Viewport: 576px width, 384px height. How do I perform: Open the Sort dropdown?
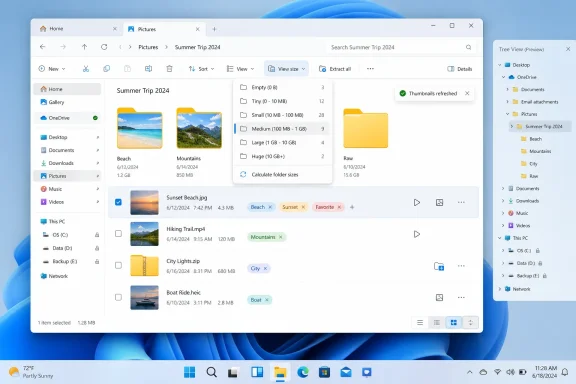click(201, 69)
